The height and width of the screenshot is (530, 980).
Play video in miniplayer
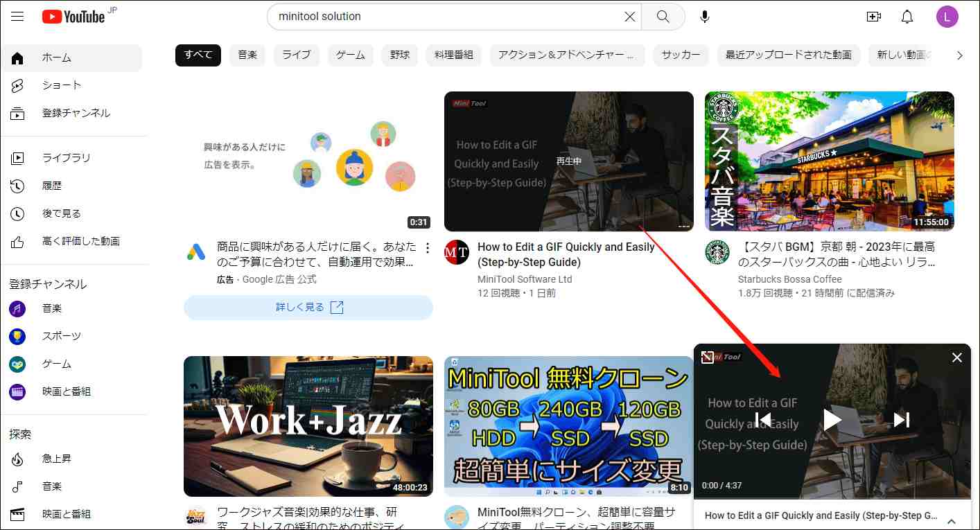point(832,419)
